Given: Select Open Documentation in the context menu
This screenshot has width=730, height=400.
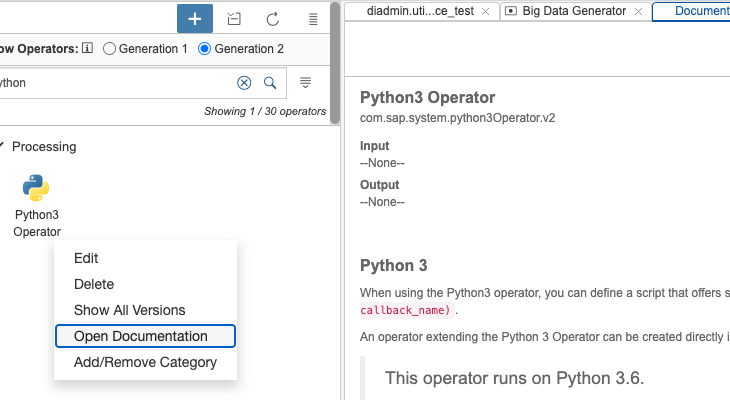Looking at the screenshot, I should tap(141, 336).
